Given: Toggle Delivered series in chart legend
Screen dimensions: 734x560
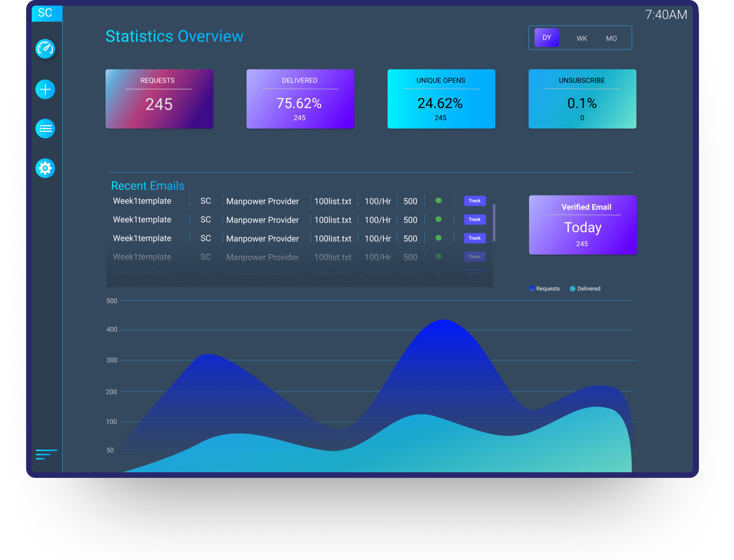Looking at the screenshot, I should coord(585,289).
